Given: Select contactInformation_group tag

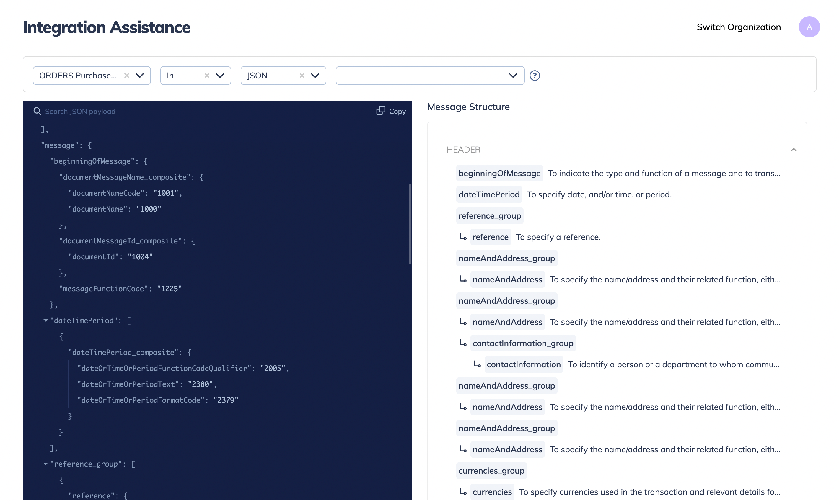Looking at the screenshot, I should click(x=523, y=343).
